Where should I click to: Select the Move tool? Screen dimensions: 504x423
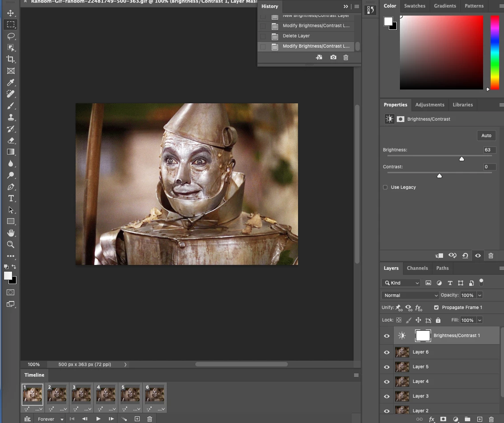[11, 13]
